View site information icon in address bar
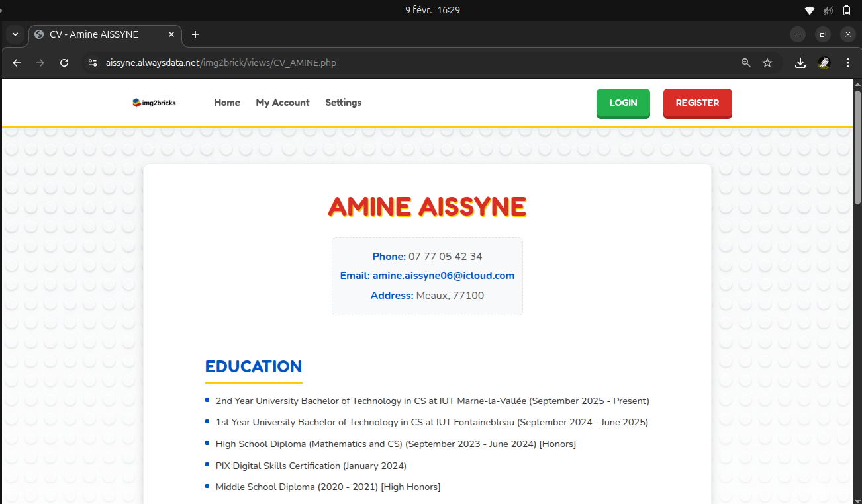The image size is (862, 504). pyautogui.click(x=93, y=63)
